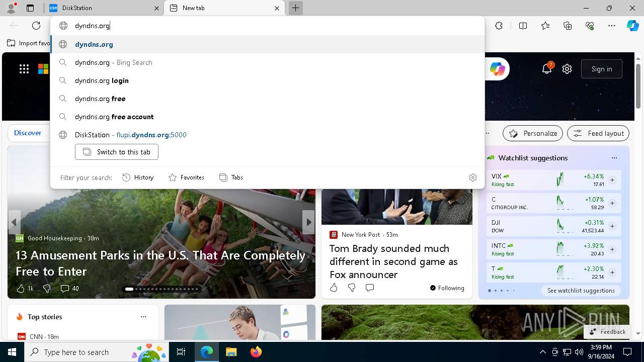Open a new browser tab
The width and height of the screenshot is (644, 362).
click(296, 8)
